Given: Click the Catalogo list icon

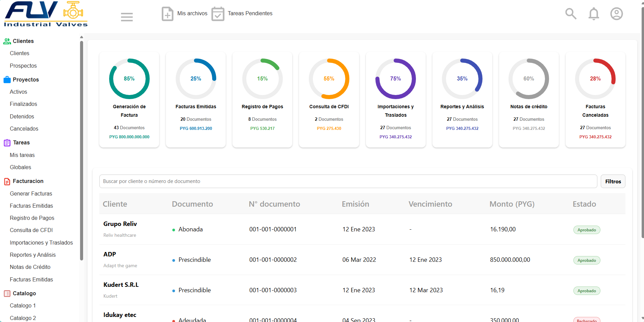Looking at the screenshot, I should click(x=7, y=294).
